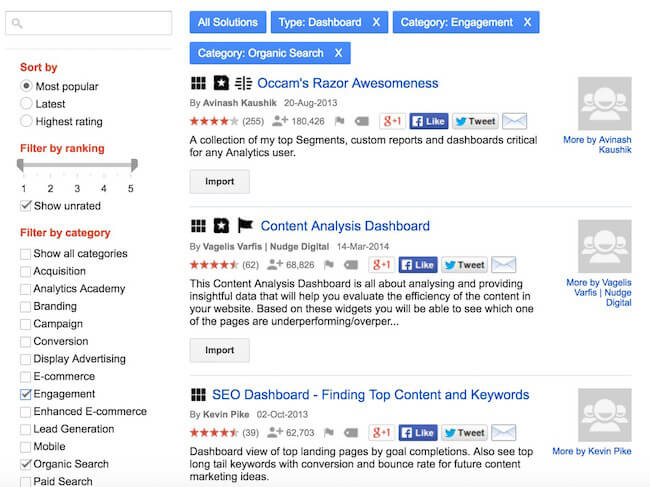Screen dimensions: 650x487
Task: Open the Occam's Razor Awesomeness title link
Action: 347,83
